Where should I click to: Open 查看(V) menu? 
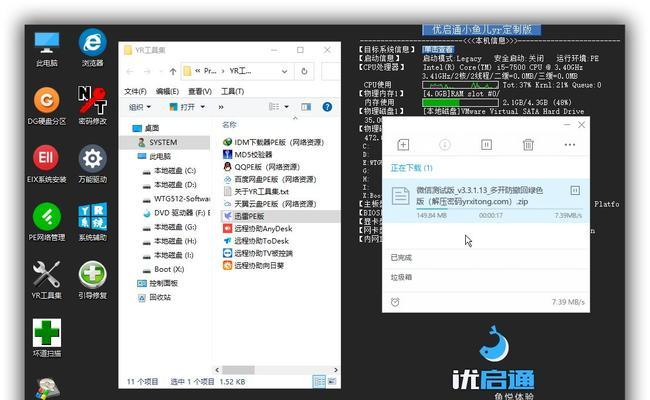200,91
